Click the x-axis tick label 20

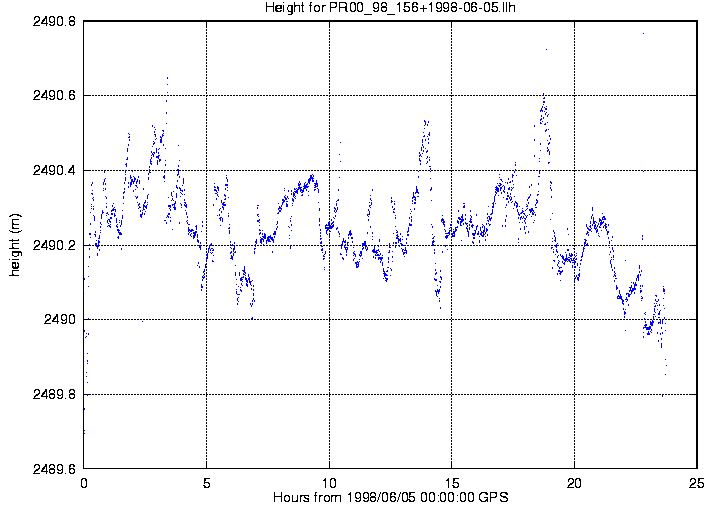tap(575, 482)
